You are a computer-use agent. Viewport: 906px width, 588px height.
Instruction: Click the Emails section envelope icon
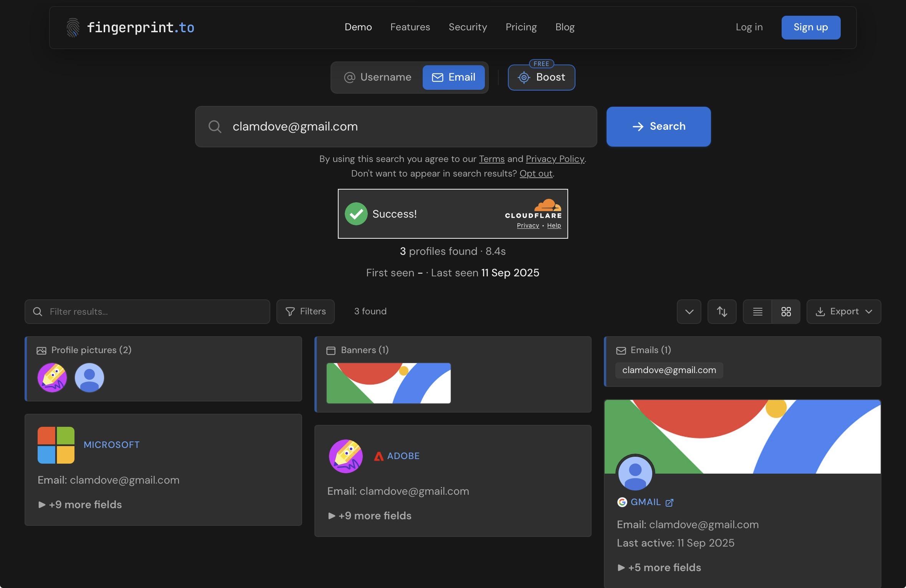(621, 350)
